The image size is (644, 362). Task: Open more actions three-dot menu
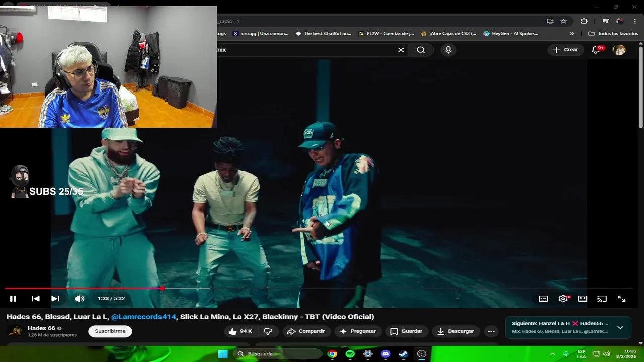tap(491, 331)
